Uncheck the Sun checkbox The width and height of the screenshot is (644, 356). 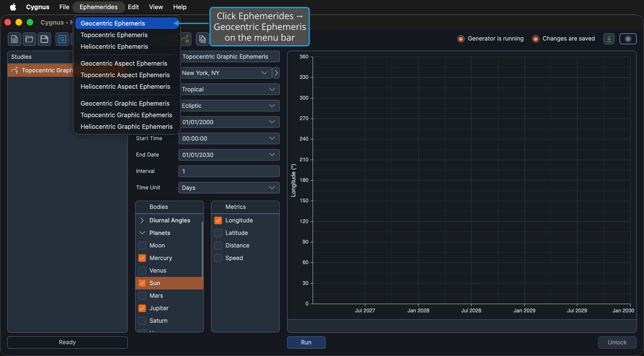pyautogui.click(x=142, y=283)
